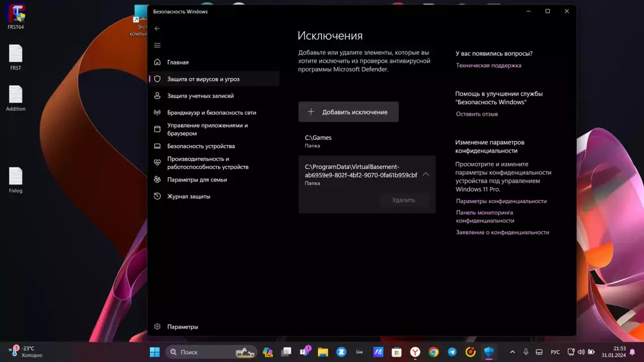Click the taskbar Поиск search box
Viewport: 644px width, 362px height.
click(x=211, y=352)
